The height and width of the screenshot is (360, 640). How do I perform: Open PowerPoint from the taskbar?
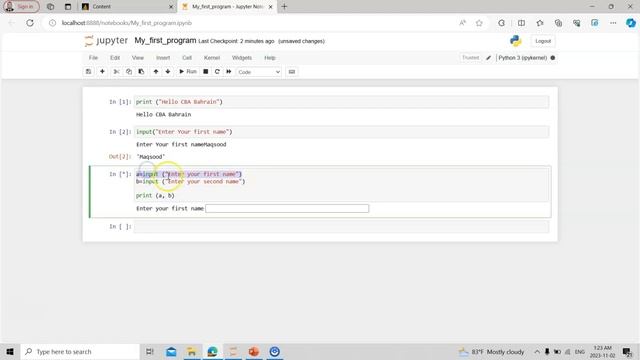point(253,351)
